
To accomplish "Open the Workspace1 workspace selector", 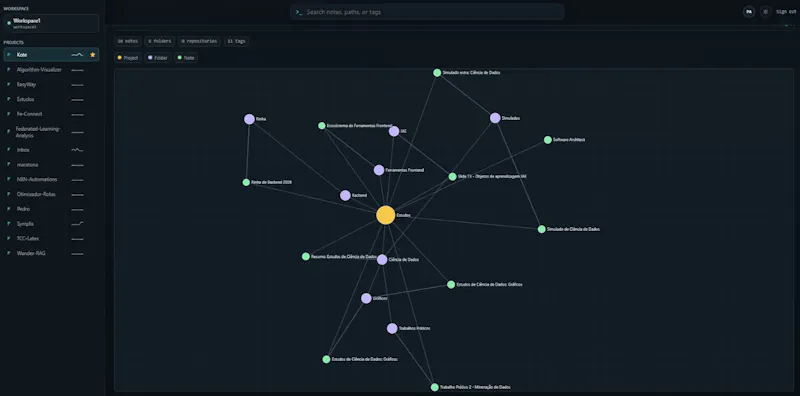I will [x=51, y=23].
